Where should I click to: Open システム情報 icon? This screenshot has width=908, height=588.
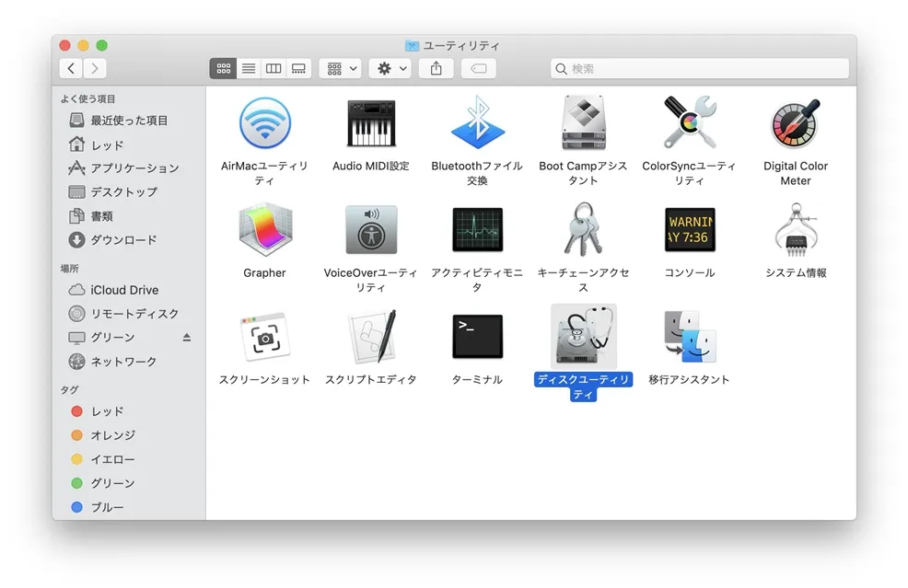[x=795, y=230]
